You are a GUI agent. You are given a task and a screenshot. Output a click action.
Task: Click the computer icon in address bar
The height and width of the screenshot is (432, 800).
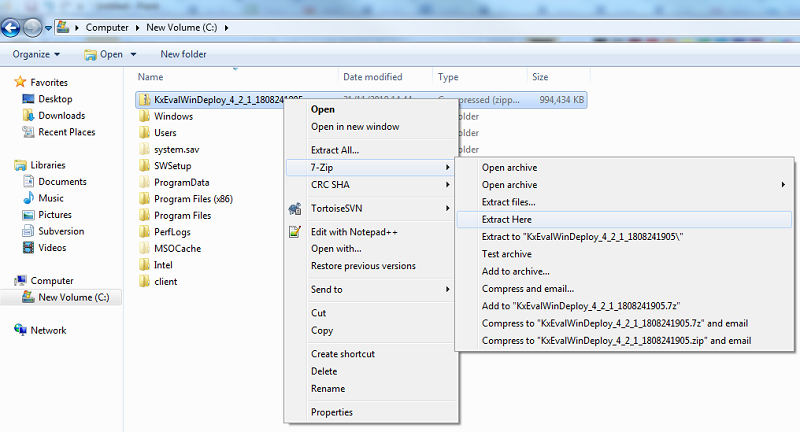coord(63,27)
